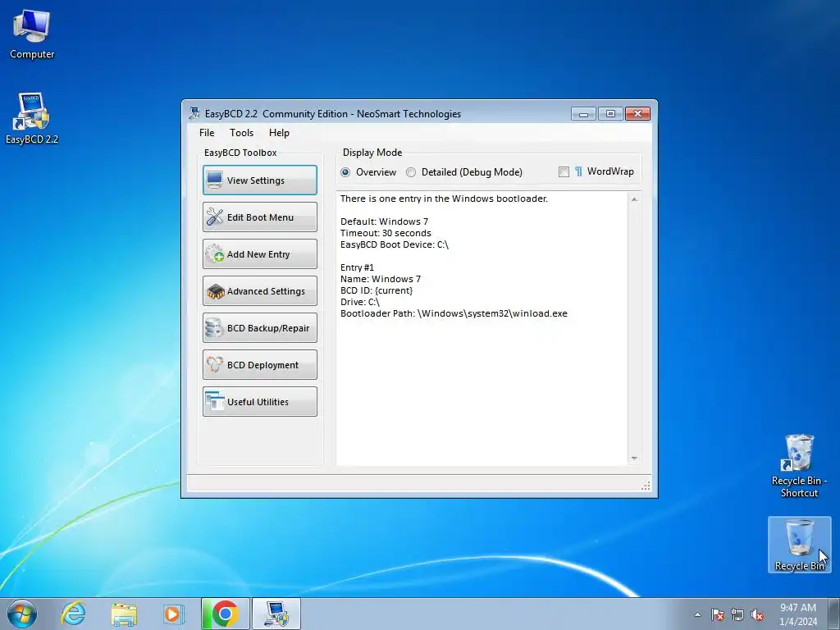The height and width of the screenshot is (630, 840).
Task: Click the 'Entry #1' line
Action: [358, 267]
